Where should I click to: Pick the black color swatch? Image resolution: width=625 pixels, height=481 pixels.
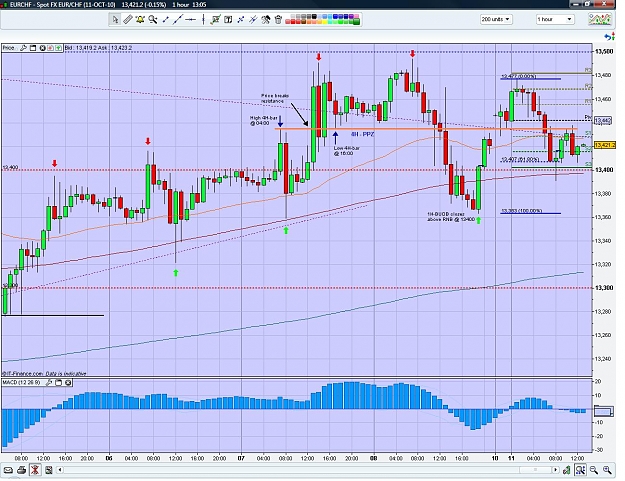(314, 16)
